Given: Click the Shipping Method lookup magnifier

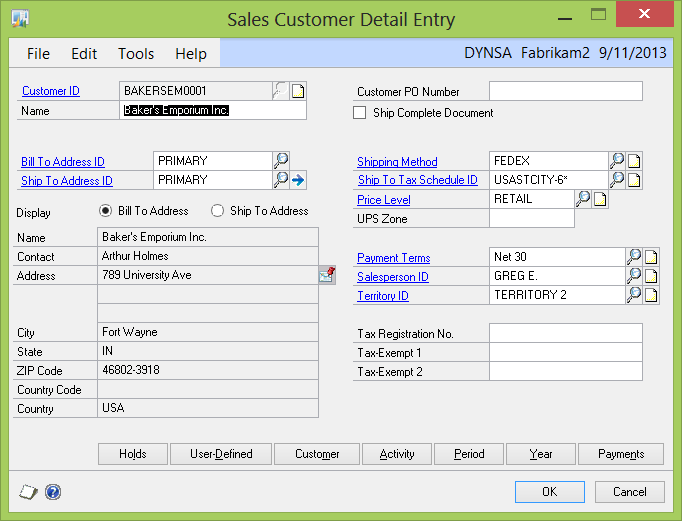Looking at the screenshot, I should pyautogui.click(x=617, y=161).
